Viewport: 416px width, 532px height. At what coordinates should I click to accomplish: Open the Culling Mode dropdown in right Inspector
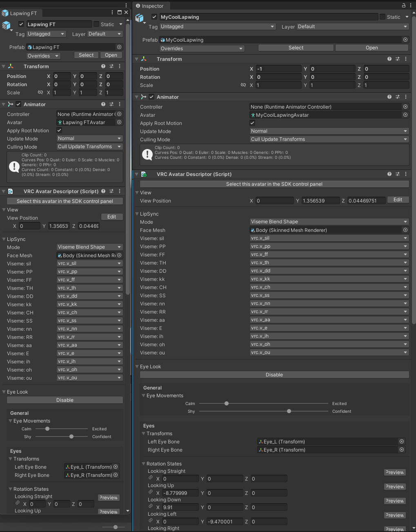[x=329, y=139]
